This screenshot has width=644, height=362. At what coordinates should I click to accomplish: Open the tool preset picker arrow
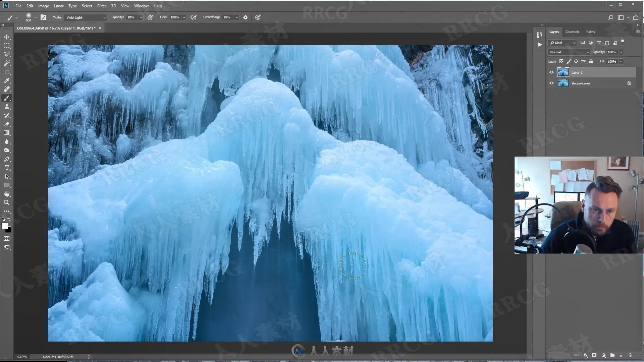click(x=16, y=17)
